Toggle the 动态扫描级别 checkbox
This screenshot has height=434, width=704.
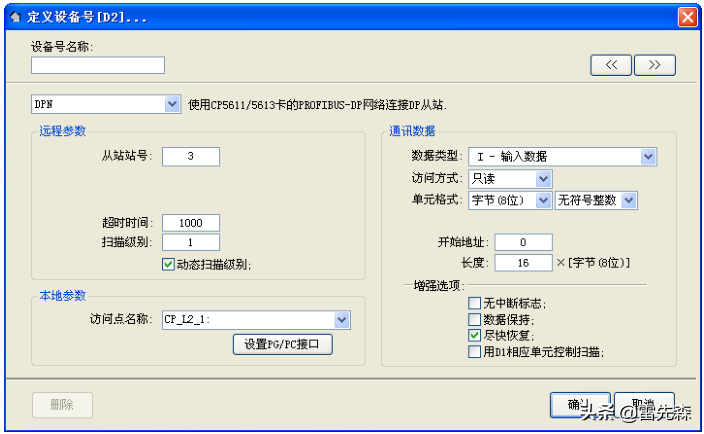click(168, 264)
